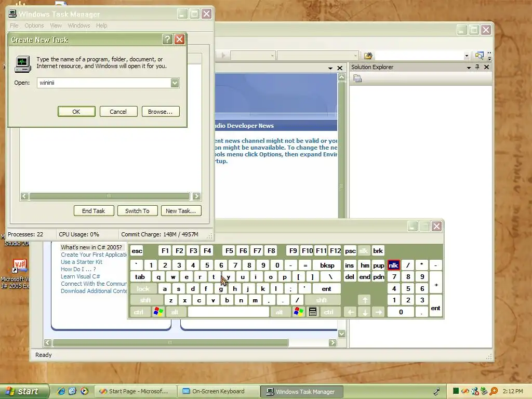This screenshot has height=399, width=532.
Task: Toggle the left alt key on keyboard
Action: pos(175,312)
